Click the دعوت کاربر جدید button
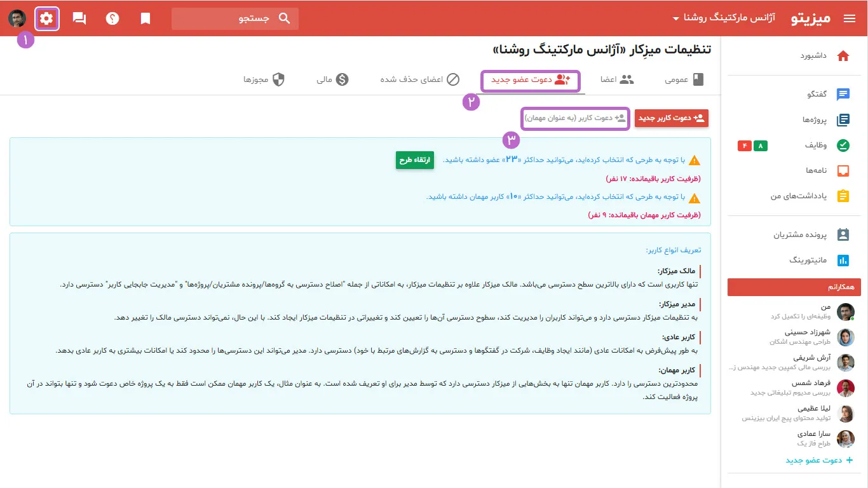The width and height of the screenshot is (868, 488). (x=672, y=118)
